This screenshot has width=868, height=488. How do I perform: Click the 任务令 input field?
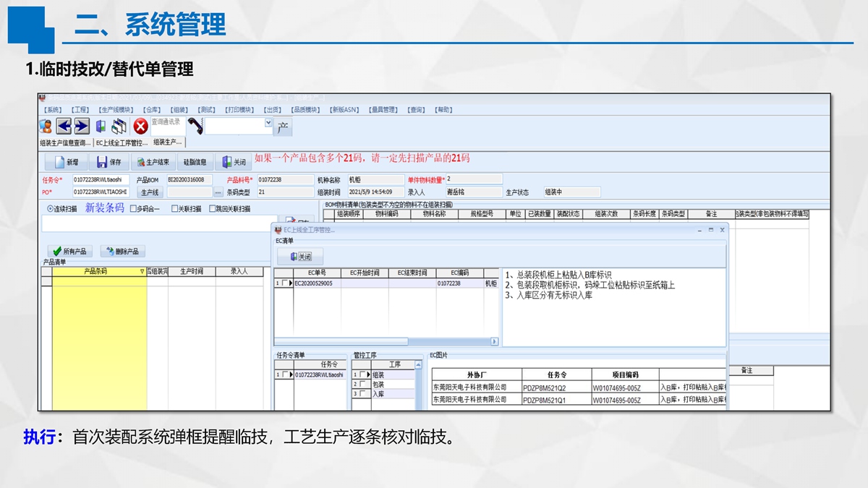101,179
